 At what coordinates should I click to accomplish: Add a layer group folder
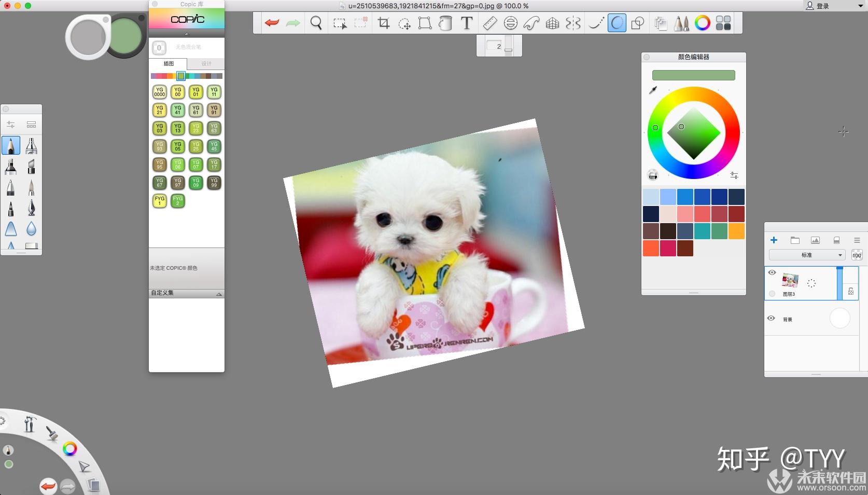tap(795, 240)
